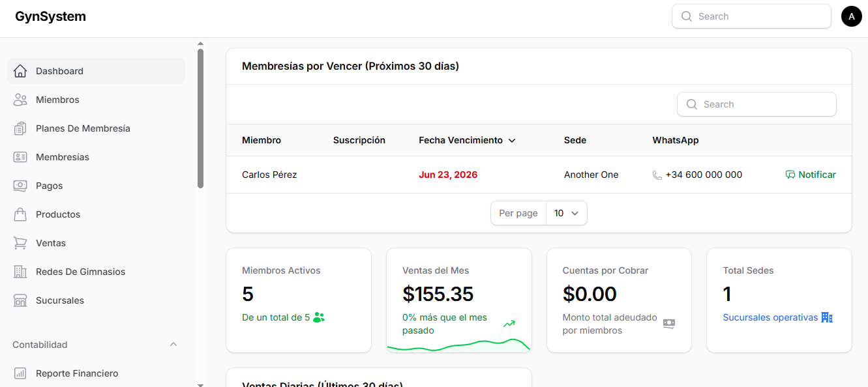Click the De un total de 5 text

pos(276,317)
